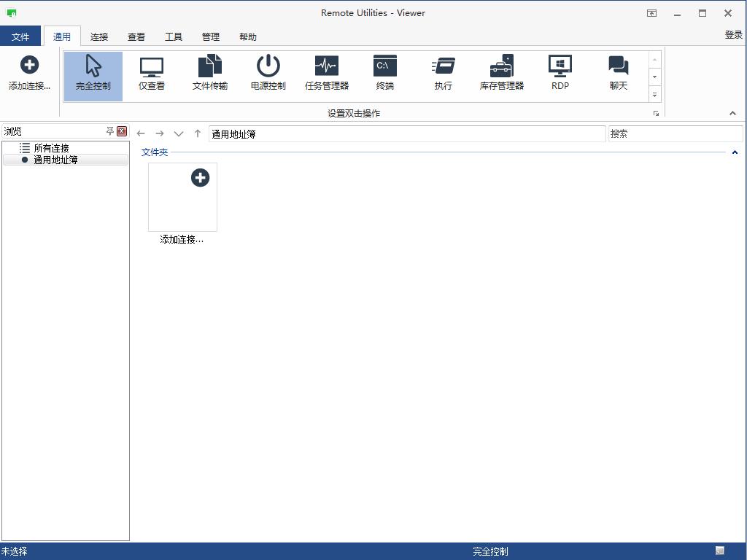Click the 电源控制 (Power Control) icon
This screenshot has width=747, height=560.
[x=268, y=71]
